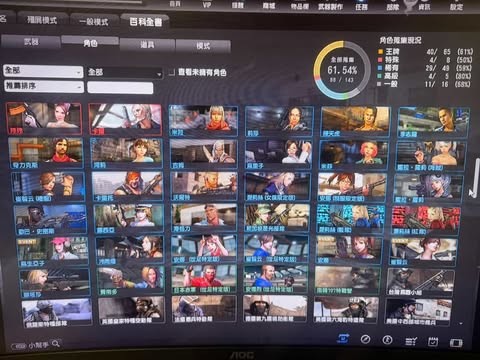Switch to the 一般模式 tab
The width and height of the screenshot is (480, 360).
coord(94,22)
